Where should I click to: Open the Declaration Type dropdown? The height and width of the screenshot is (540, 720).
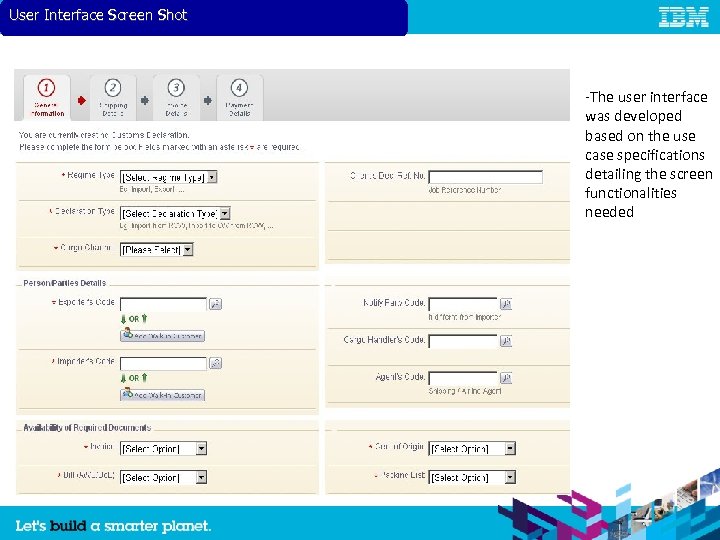coord(175,214)
